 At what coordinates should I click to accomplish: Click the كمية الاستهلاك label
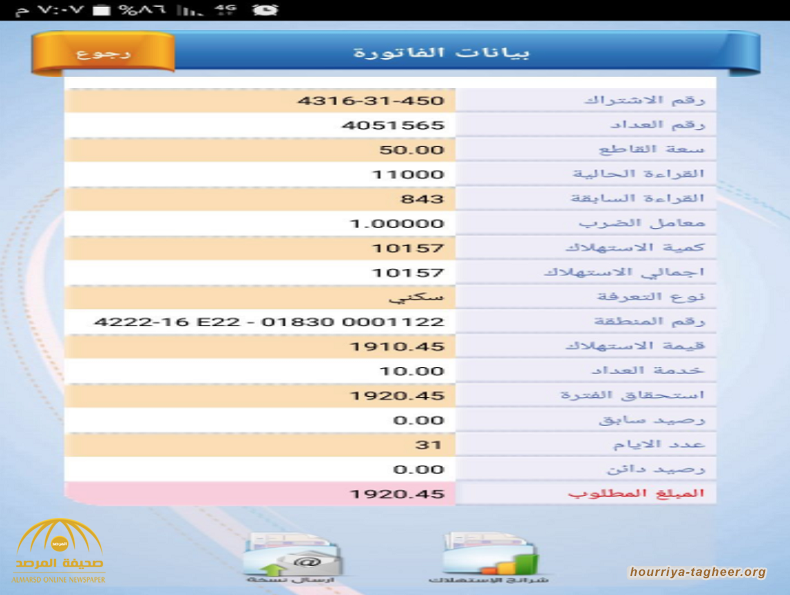[635, 248]
